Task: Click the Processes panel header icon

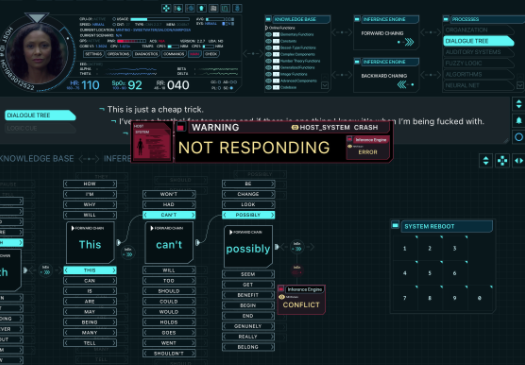Action: pyautogui.click(x=446, y=19)
